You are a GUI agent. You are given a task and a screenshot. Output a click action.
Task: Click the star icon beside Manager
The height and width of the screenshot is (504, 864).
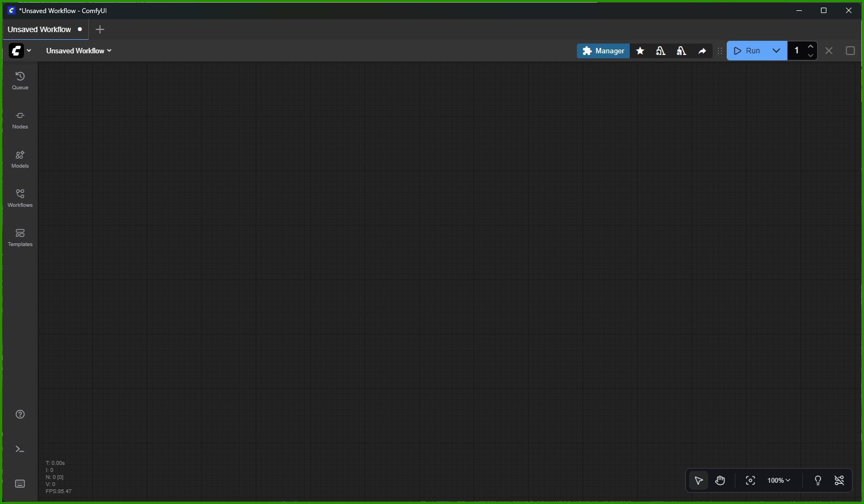click(640, 51)
